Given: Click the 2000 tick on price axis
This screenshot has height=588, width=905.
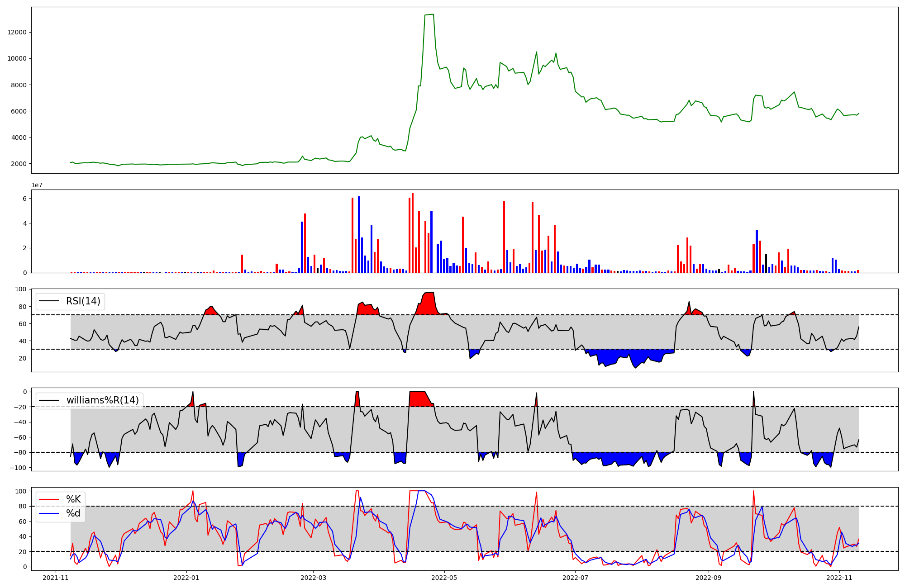Looking at the screenshot, I should pos(19,164).
